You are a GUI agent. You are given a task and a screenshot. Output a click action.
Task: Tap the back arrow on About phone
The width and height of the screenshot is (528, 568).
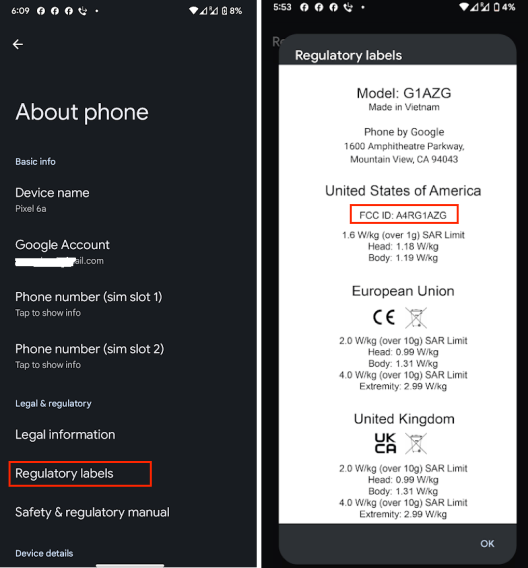(x=18, y=45)
